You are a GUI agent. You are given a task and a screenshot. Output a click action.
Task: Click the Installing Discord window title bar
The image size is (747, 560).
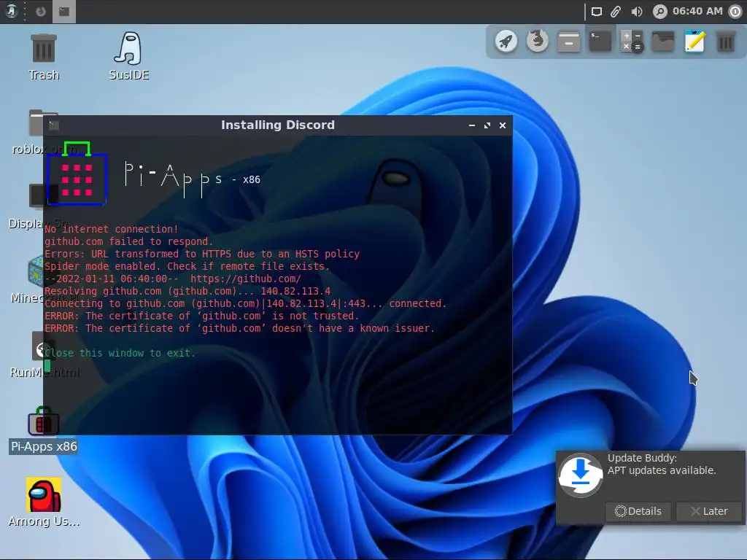coord(278,125)
